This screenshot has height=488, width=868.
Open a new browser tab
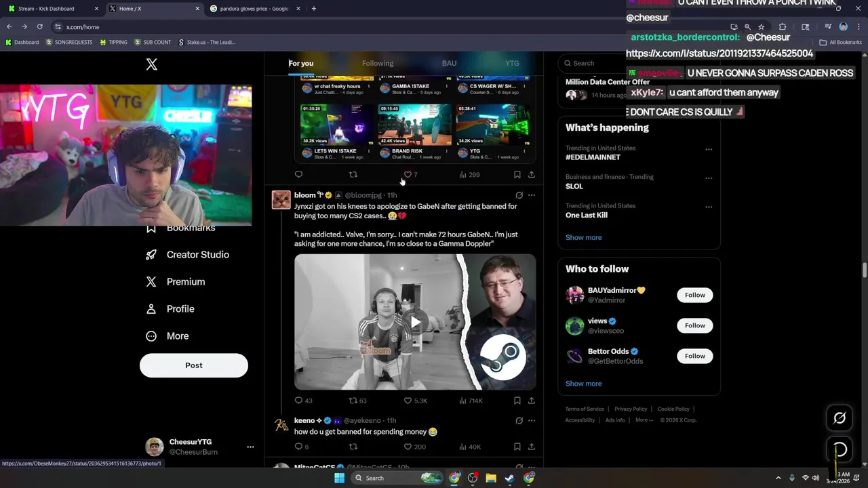(x=313, y=9)
